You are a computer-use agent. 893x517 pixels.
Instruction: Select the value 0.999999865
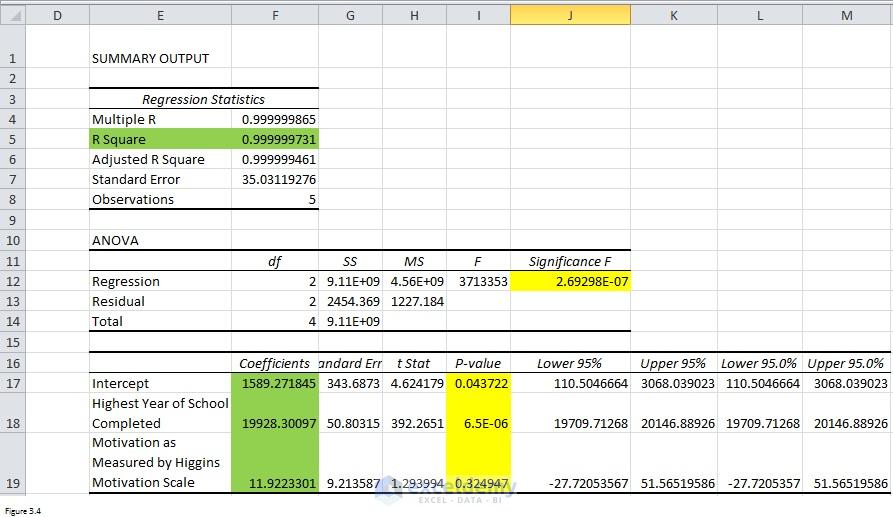coord(275,119)
